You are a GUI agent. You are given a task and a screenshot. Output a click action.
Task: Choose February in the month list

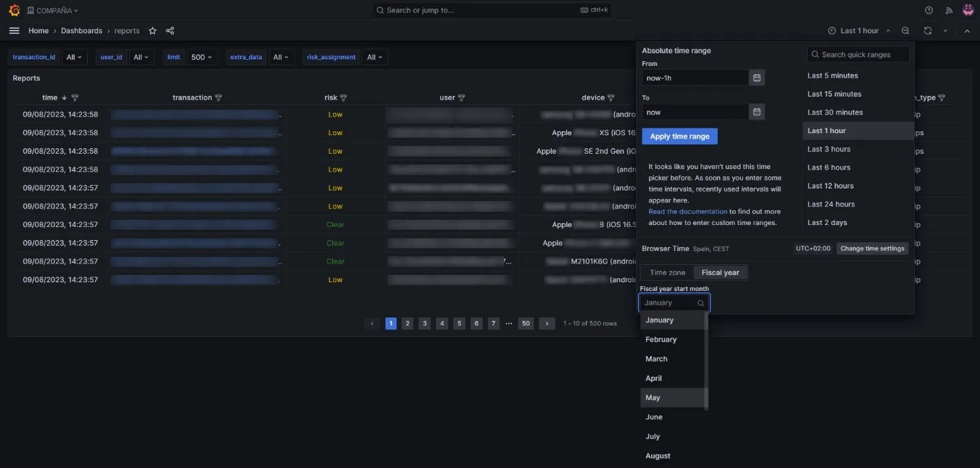click(672, 340)
